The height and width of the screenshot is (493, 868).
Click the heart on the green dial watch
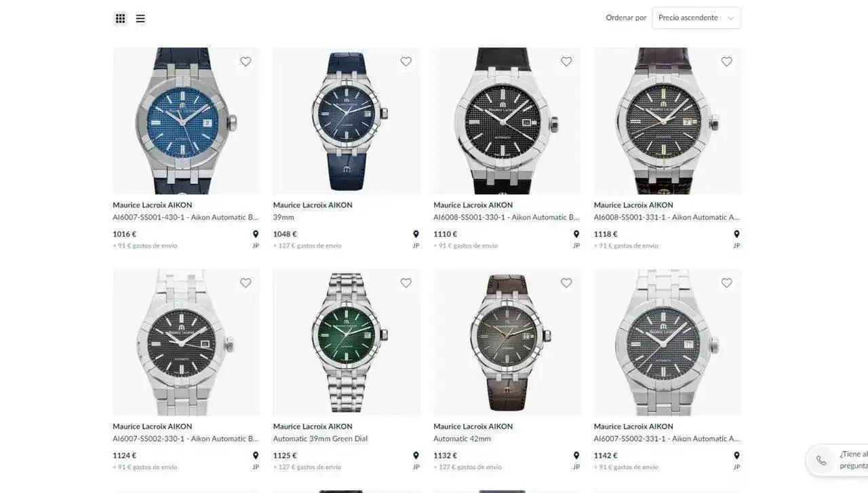click(x=406, y=283)
